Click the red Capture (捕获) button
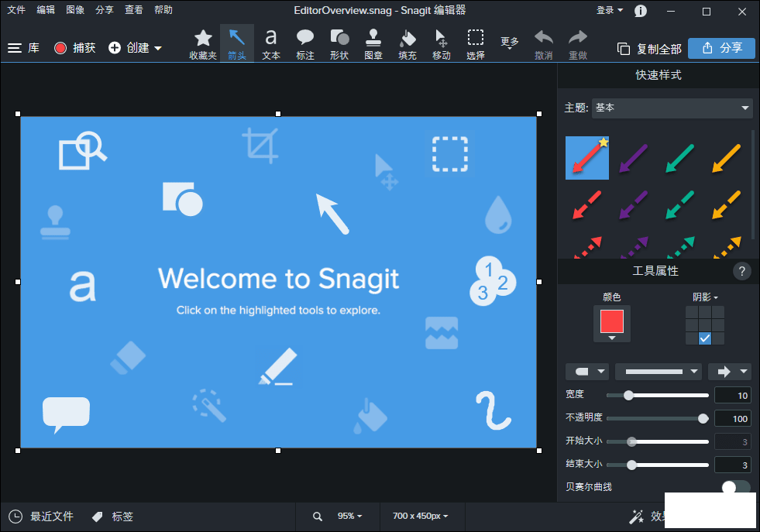The height and width of the screenshot is (532, 760). pos(75,48)
